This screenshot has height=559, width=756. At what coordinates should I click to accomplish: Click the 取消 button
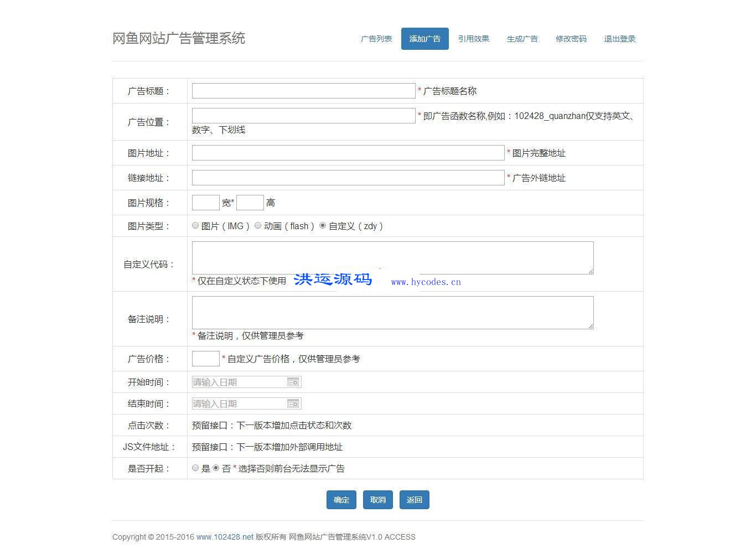(x=378, y=500)
